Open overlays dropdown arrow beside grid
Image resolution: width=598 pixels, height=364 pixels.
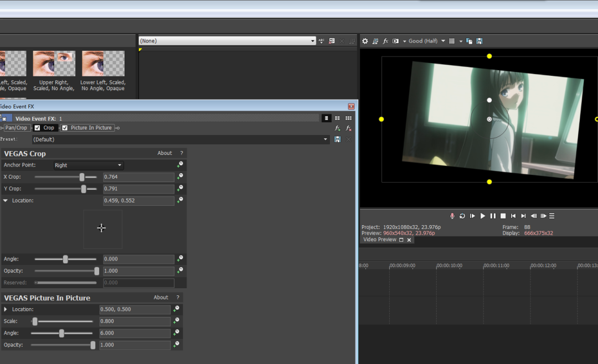461,41
